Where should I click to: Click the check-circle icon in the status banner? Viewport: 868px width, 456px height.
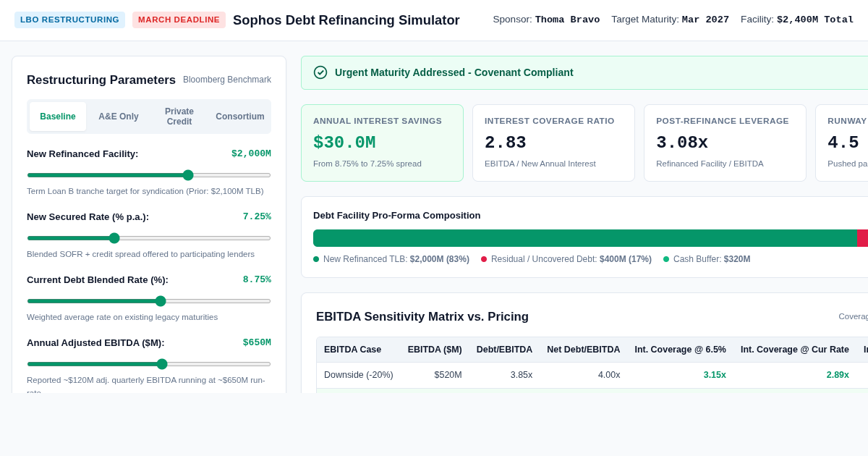[x=320, y=72]
